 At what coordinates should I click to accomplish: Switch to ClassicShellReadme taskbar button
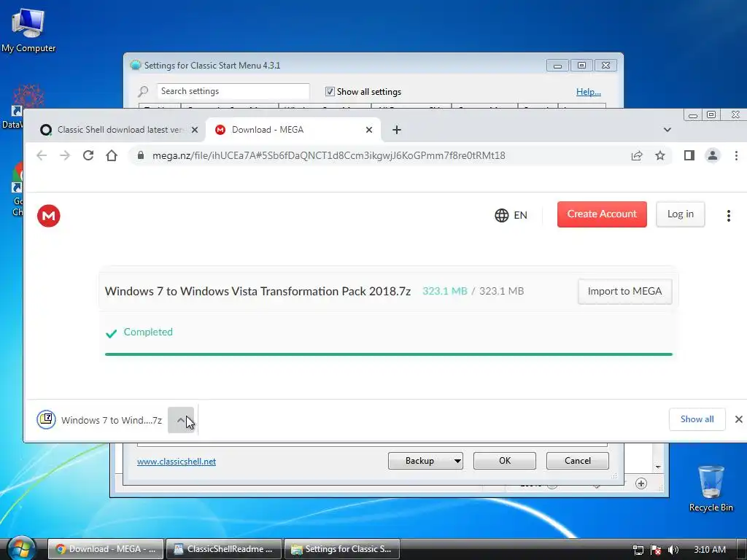coord(224,549)
